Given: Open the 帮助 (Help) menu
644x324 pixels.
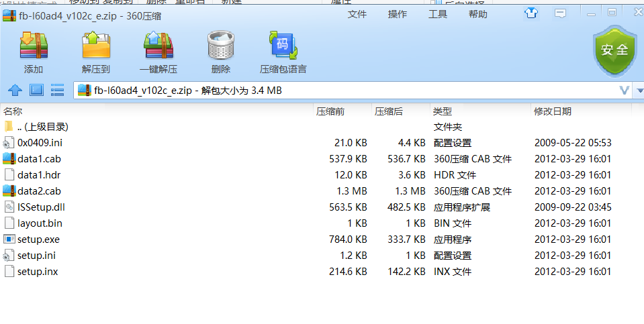Looking at the screenshot, I should point(478,14).
